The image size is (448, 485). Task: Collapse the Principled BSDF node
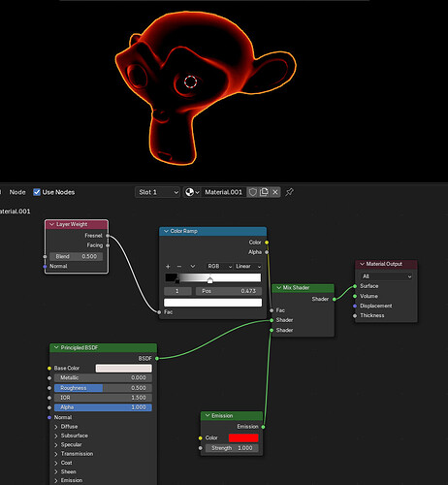[56, 347]
